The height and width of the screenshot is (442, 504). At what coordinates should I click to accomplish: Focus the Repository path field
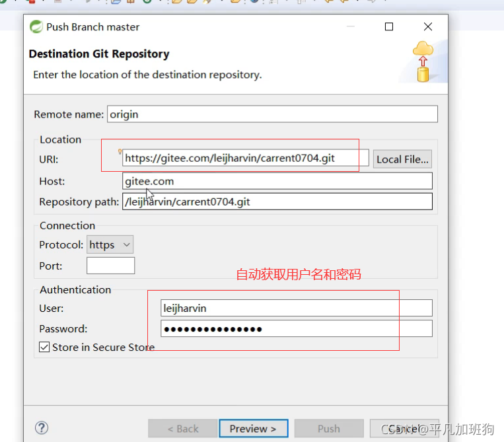(277, 202)
